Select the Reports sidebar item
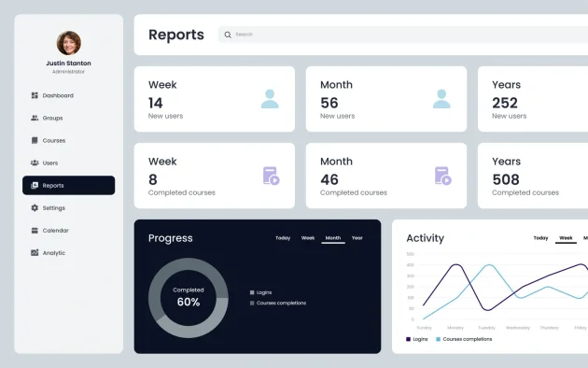Screen dimensions: 588x368 (x=69, y=185)
